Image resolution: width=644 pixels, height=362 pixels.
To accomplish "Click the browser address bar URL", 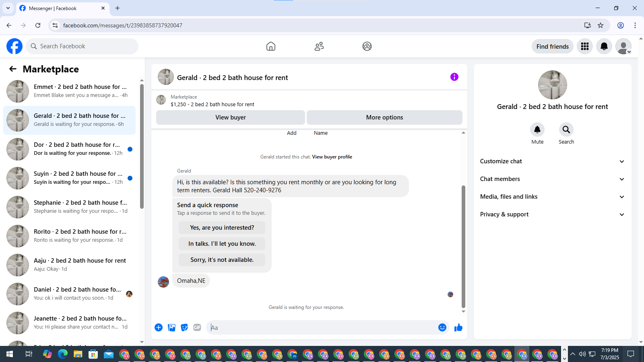I will click(123, 25).
